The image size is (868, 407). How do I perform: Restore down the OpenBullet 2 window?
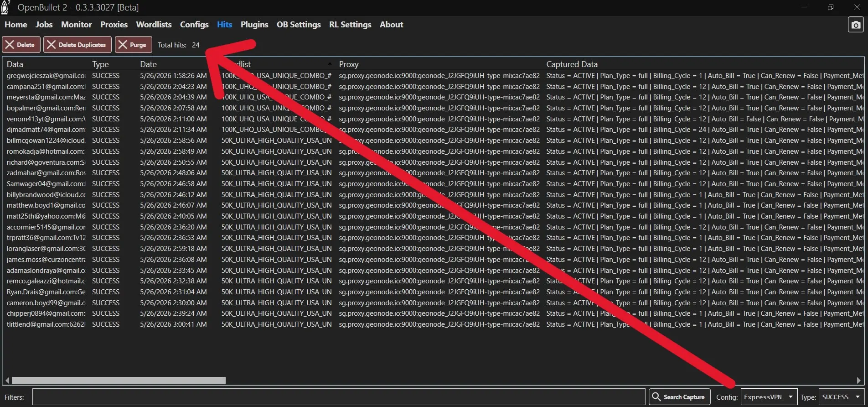coord(830,7)
